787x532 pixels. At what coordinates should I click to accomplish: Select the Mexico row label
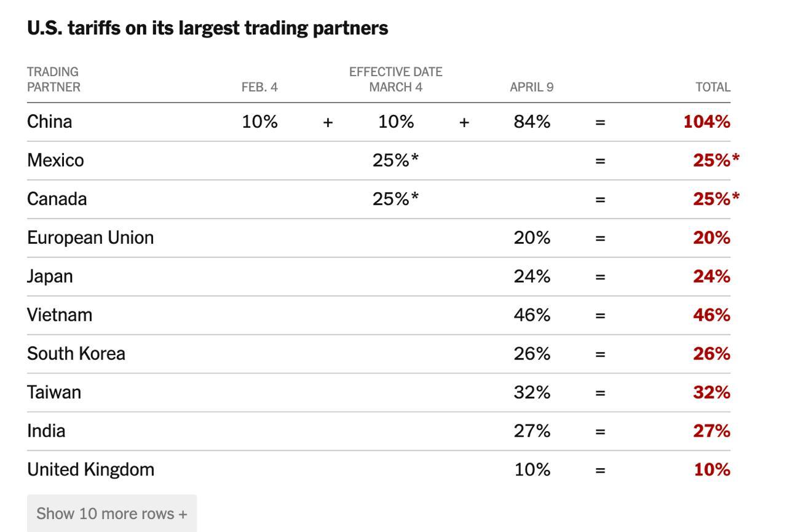(55, 160)
